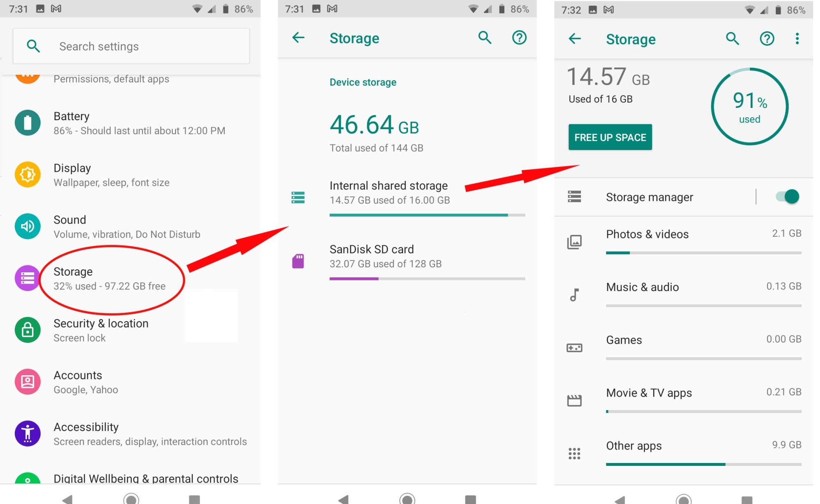Tap the SanDisk SD card icon

[x=298, y=261]
